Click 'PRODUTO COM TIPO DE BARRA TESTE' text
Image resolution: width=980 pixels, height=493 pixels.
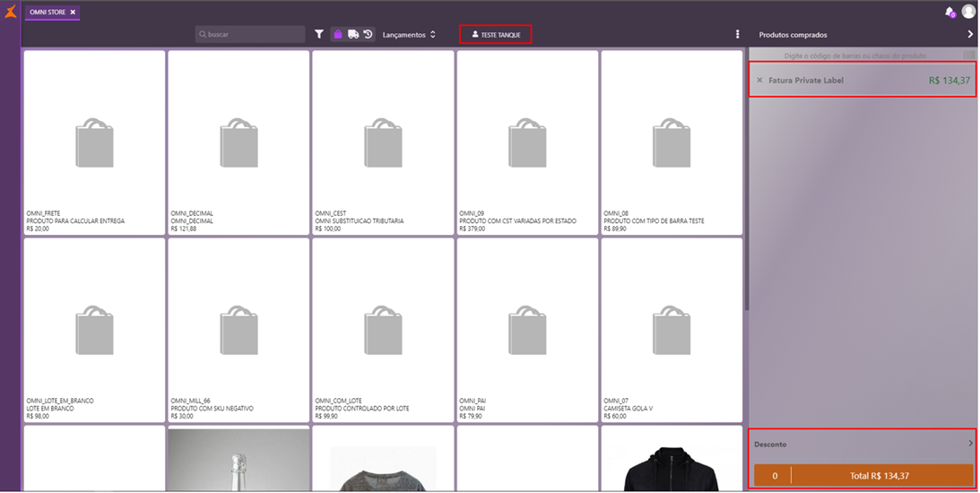click(x=654, y=221)
